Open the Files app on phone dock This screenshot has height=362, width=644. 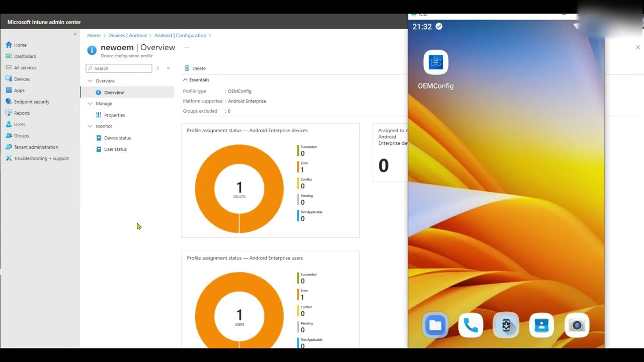pos(436,325)
